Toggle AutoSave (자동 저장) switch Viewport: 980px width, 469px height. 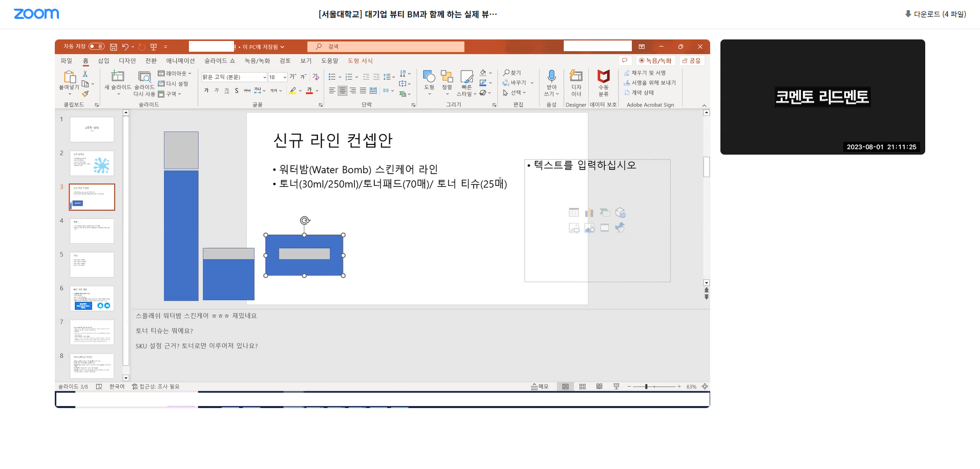tap(96, 47)
